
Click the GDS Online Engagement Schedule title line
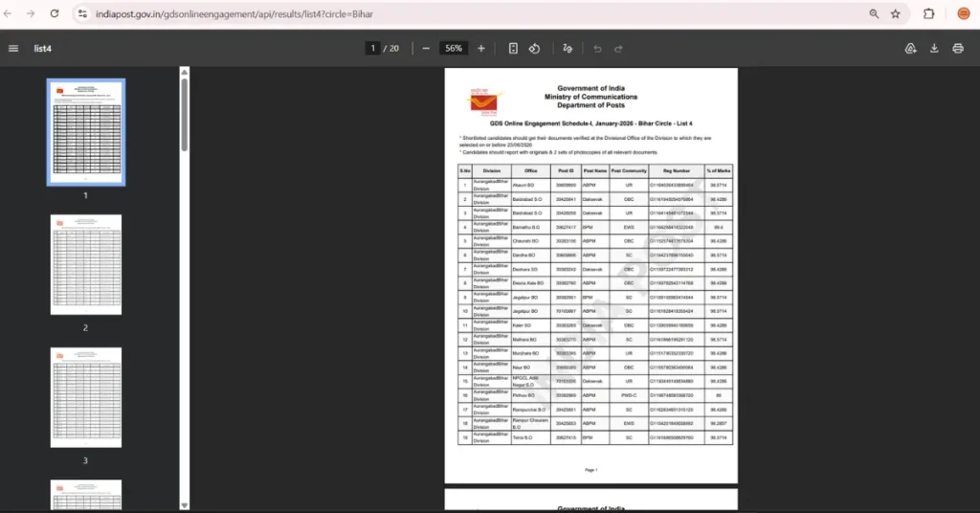(x=590, y=123)
